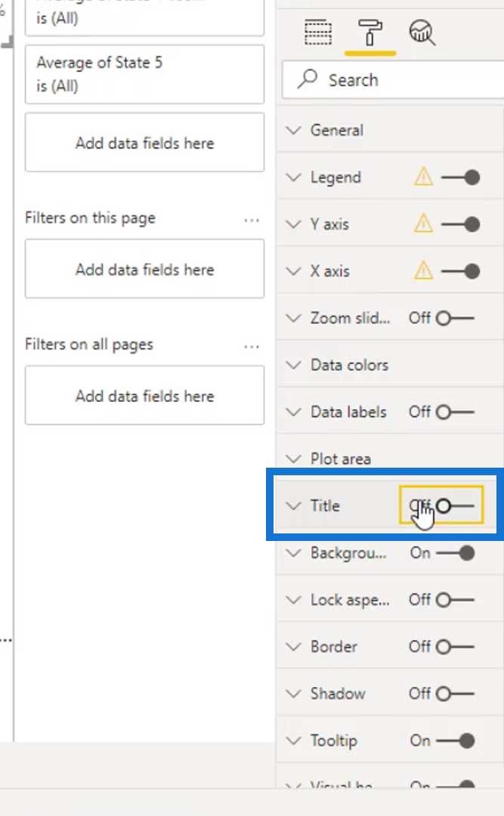Click the Average of State 5 filter card
The width and height of the screenshot is (504, 816).
coord(145,74)
